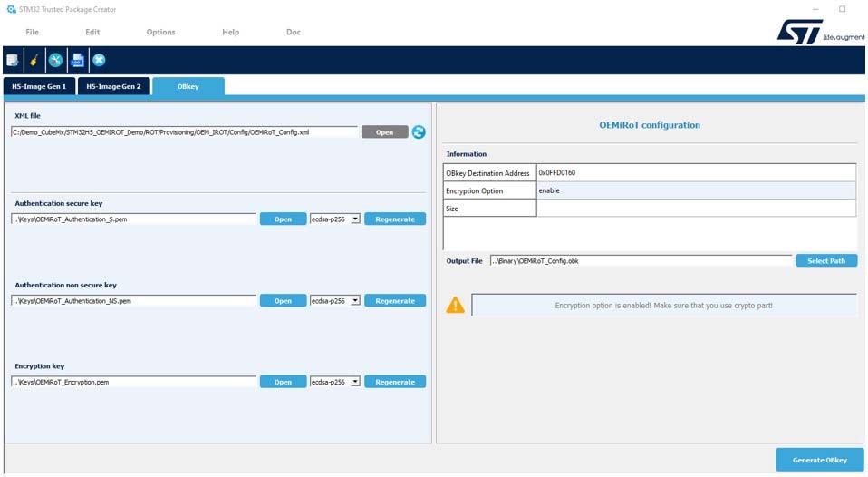Image resolution: width=868 pixels, height=477 pixels.
Task: Click the ST life.augmented logo
Action: (x=820, y=32)
